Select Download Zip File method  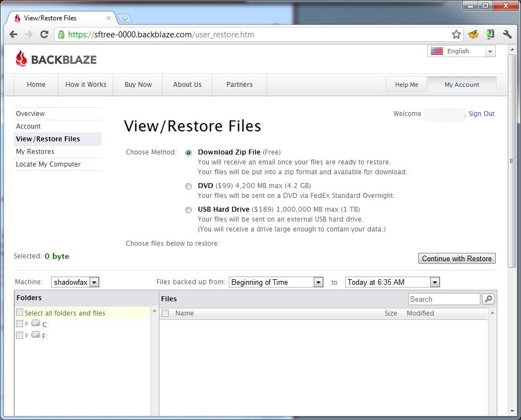point(189,153)
